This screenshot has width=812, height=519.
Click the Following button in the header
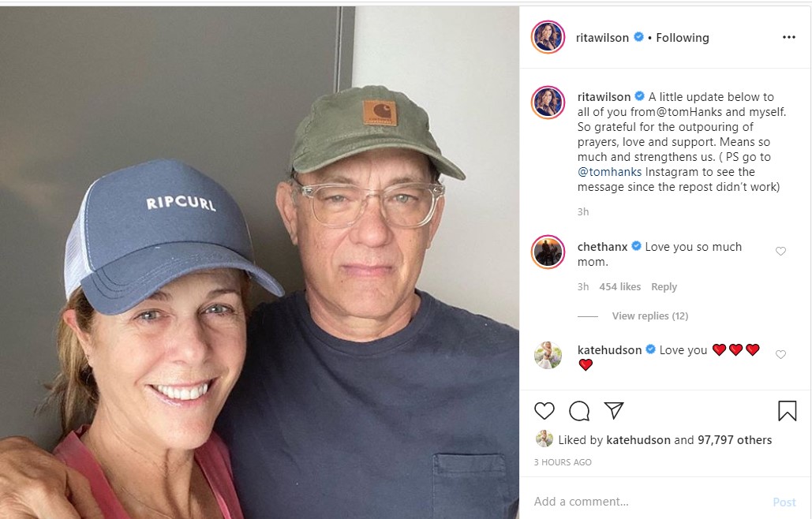pos(683,37)
